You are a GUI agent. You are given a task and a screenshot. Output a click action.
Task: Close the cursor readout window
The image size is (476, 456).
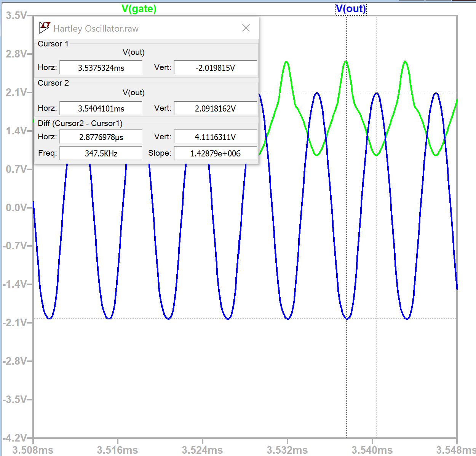pos(246,27)
